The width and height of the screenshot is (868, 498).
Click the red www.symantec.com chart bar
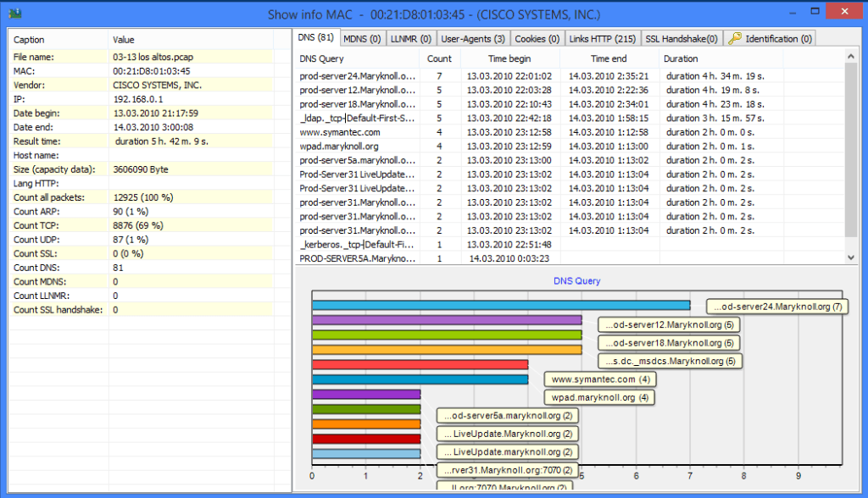tap(420, 364)
